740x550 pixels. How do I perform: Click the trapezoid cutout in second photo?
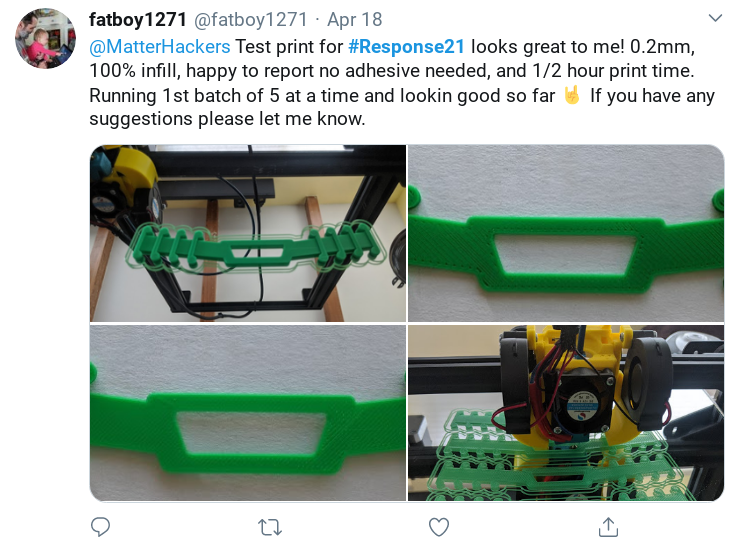pos(566,254)
